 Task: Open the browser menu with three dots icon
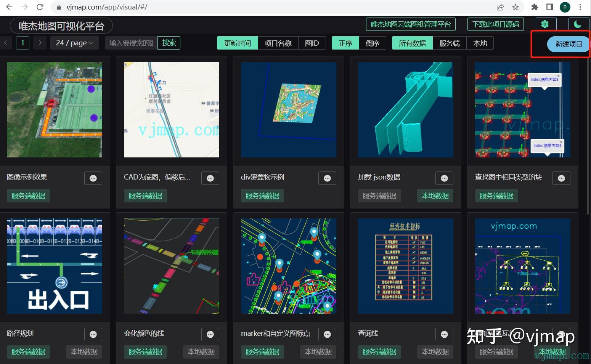tap(581, 7)
